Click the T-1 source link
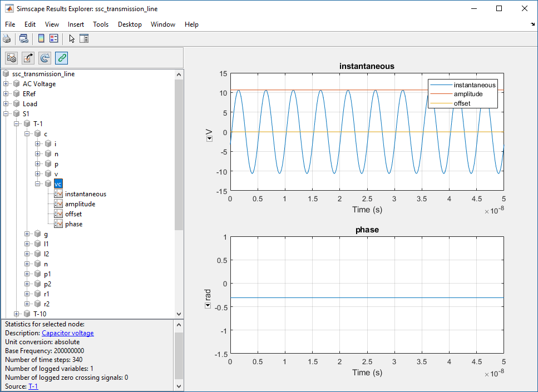This screenshot has width=538, height=392. tap(33, 386)
